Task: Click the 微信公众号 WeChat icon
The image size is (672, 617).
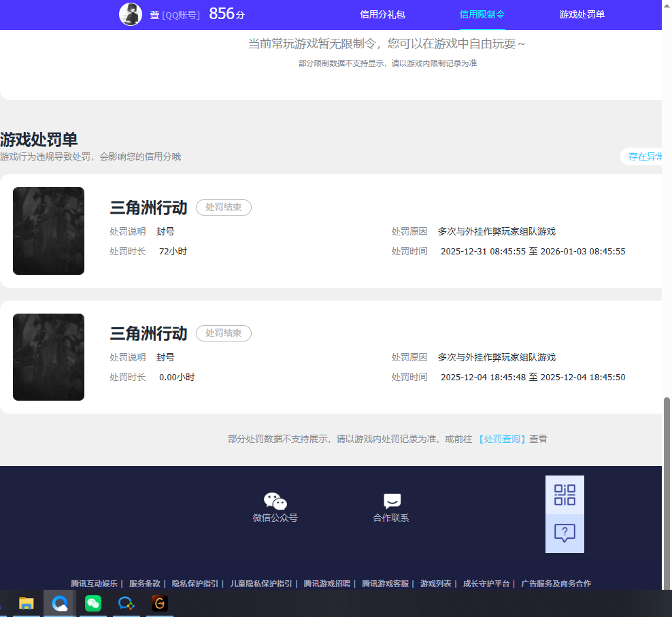Action: coord(275,501)
